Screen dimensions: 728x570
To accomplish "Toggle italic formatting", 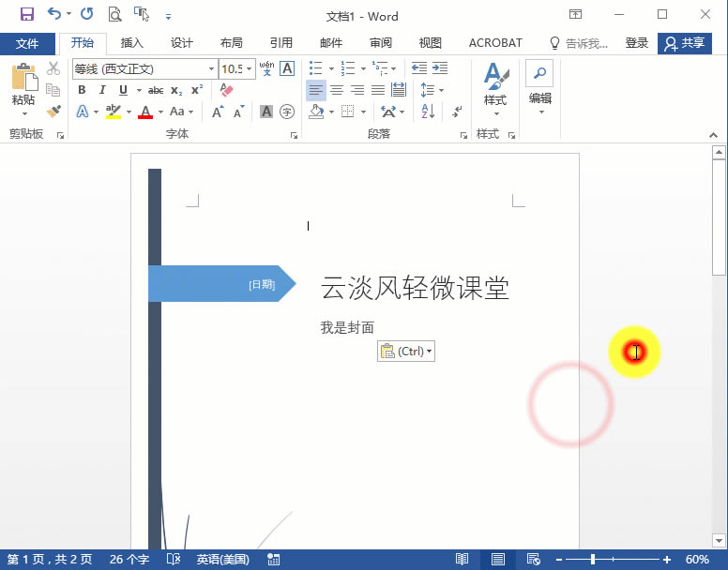I will [x=102, y=90].
